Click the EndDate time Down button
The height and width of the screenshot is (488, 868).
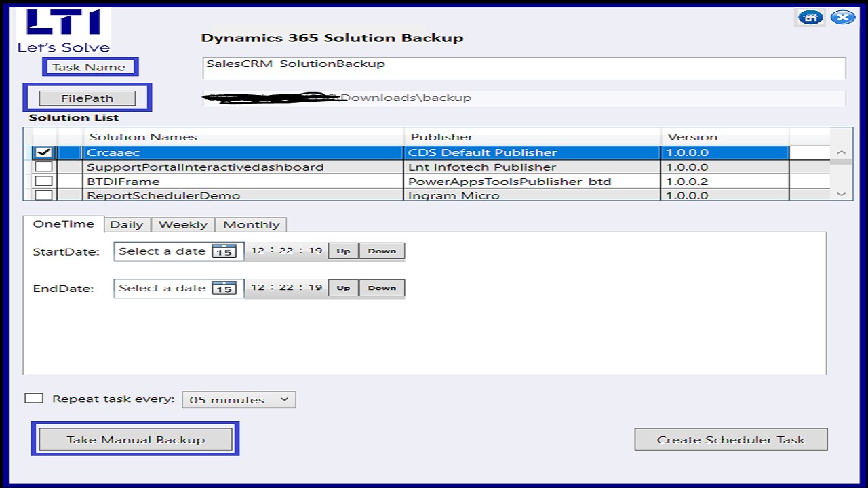pyautogui.click(x=382, y=288)
